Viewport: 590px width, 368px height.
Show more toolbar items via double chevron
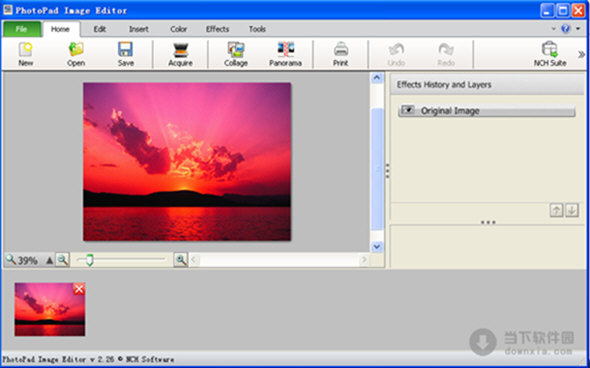coord(581,55)
